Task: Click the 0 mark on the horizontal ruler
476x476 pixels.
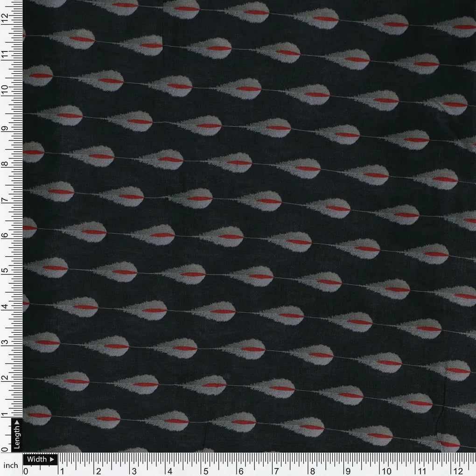Action: (x=25, y=470)
